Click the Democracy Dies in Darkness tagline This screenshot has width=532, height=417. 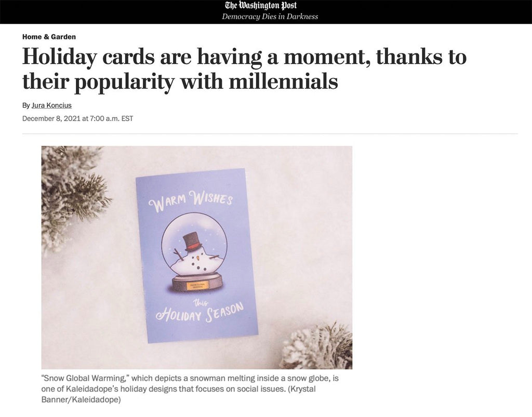270,17
